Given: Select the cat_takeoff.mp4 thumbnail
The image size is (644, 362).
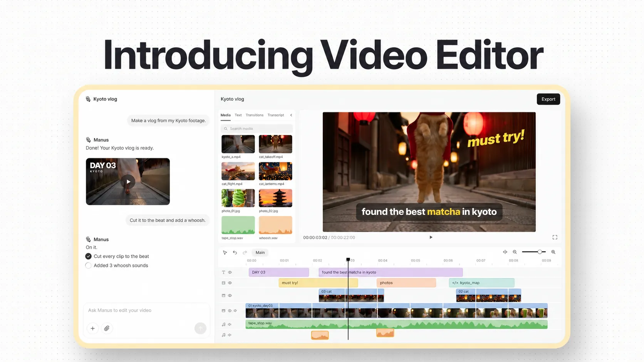Looking at the screenshot, I should [275, 144].
